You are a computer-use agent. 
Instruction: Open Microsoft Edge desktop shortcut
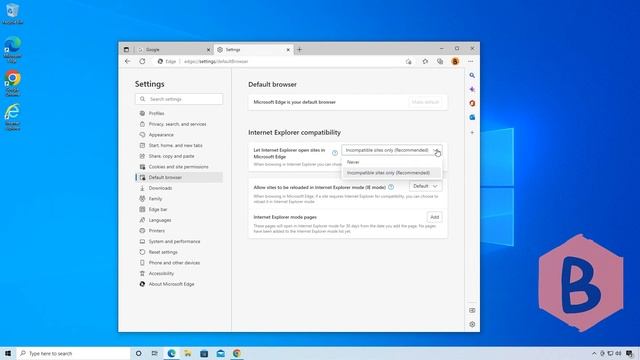coord(12,49)
